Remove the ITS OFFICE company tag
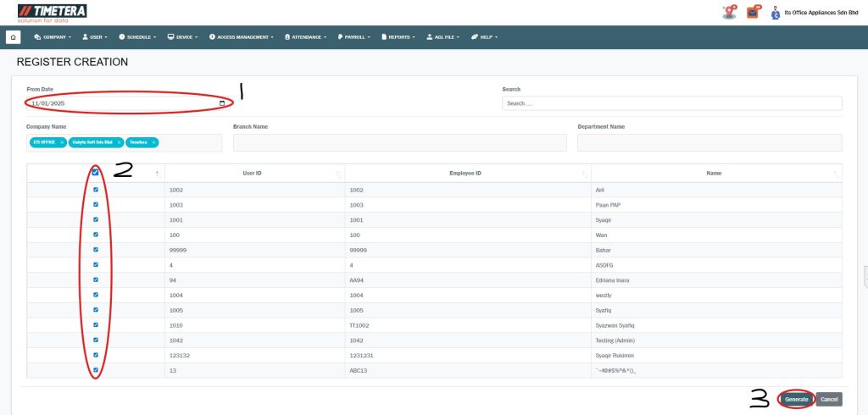 [62, 142]
